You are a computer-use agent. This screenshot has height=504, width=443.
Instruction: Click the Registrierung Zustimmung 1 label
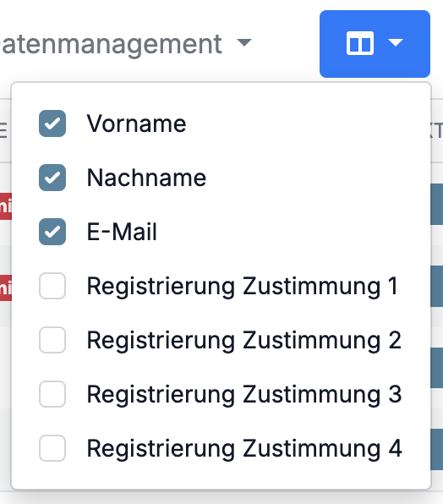(243, 286)
